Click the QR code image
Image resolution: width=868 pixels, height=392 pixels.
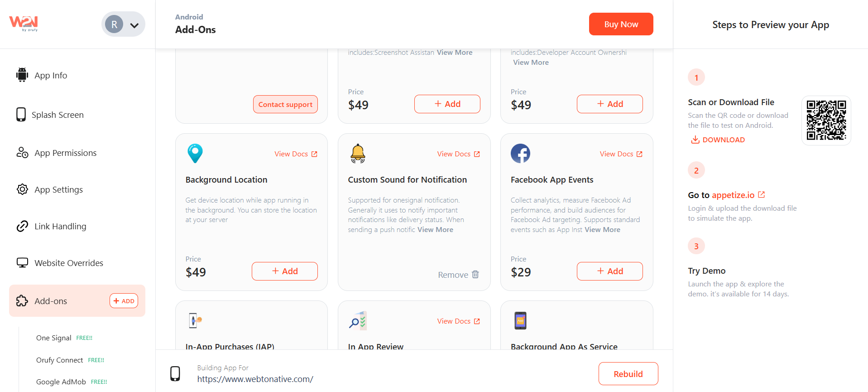pyautogui.click(x=826, y=121)
